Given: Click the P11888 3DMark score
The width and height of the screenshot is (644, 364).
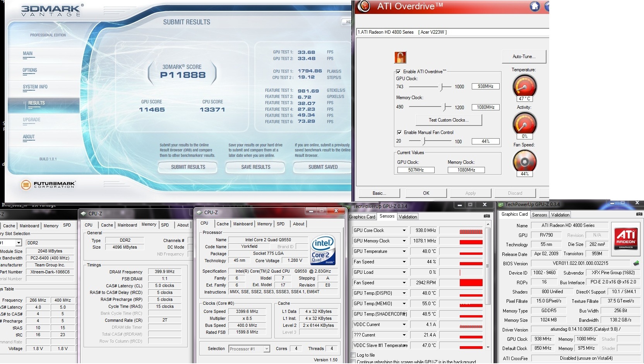Looking at the screenshot, I should (183, 75).
